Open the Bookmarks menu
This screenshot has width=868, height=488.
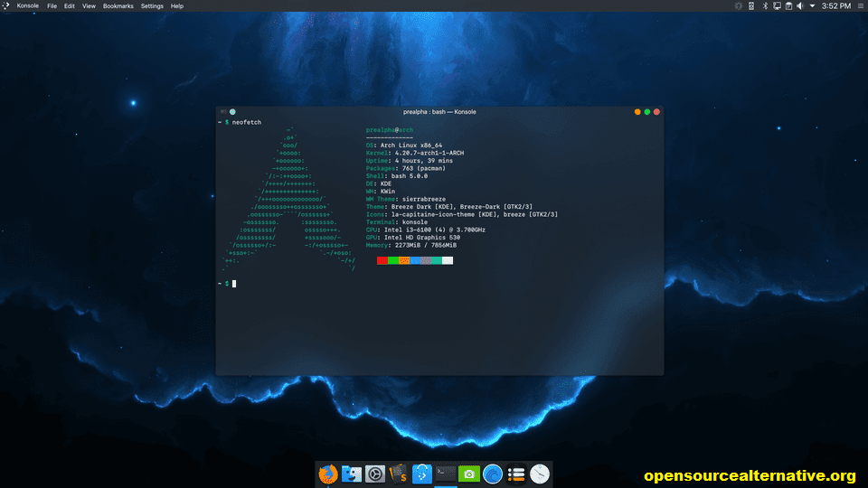click(118, 6)
